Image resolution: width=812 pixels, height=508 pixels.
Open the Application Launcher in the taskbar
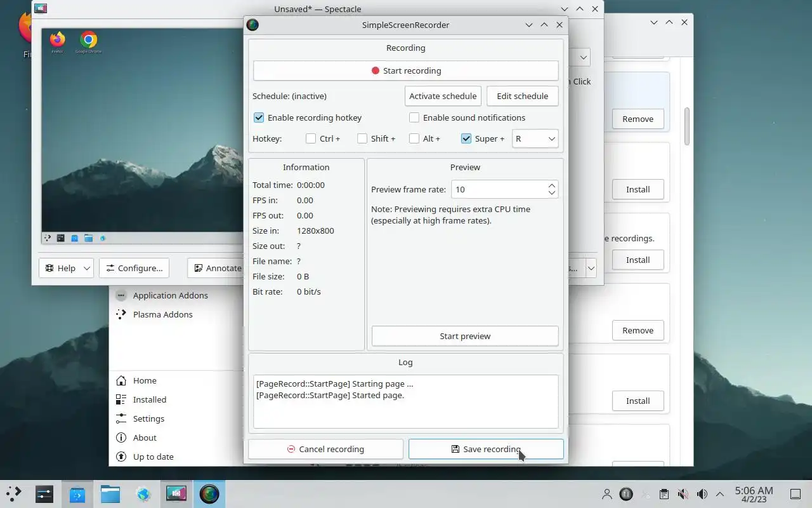(x=13, y=493)
